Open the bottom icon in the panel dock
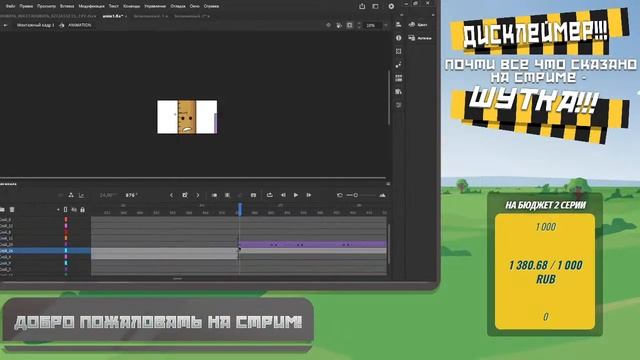The width and height of the screenshot is (640, 360). click(x=399, y=105)
